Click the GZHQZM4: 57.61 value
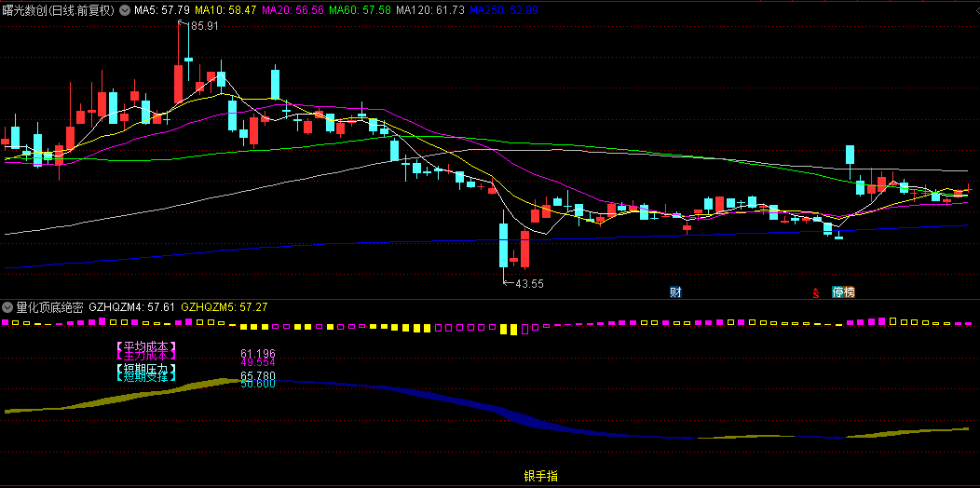This screenshot has width=980, height=488. click(x=132, y=306)
